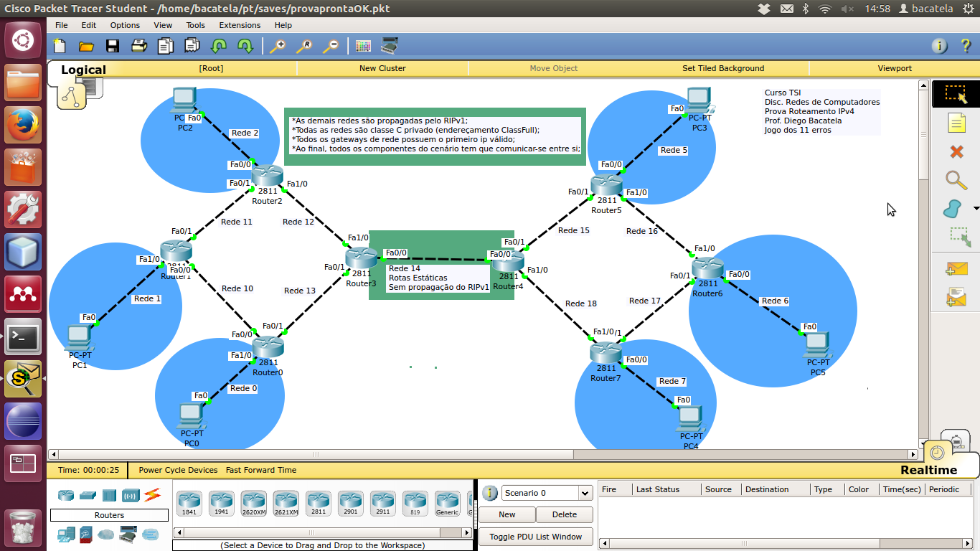The image size is (980, 551).
Task: Click Power Cycle Devices
Action: (178, 470)
